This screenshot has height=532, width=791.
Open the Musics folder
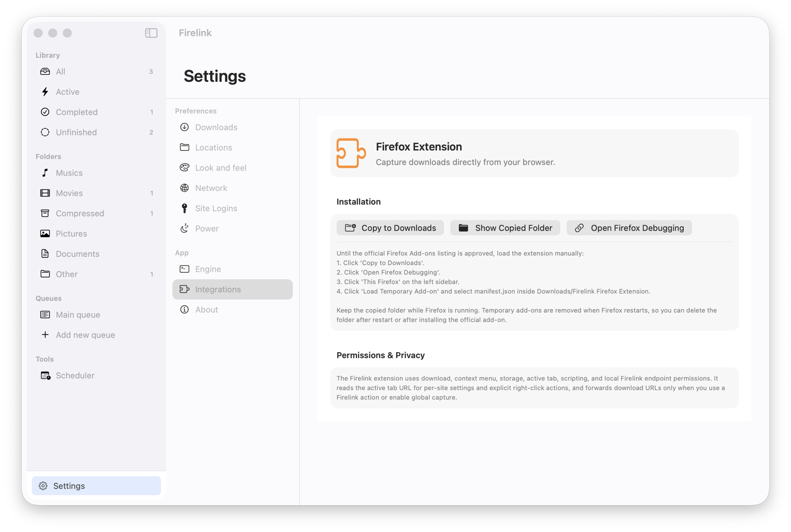(96, 173)
